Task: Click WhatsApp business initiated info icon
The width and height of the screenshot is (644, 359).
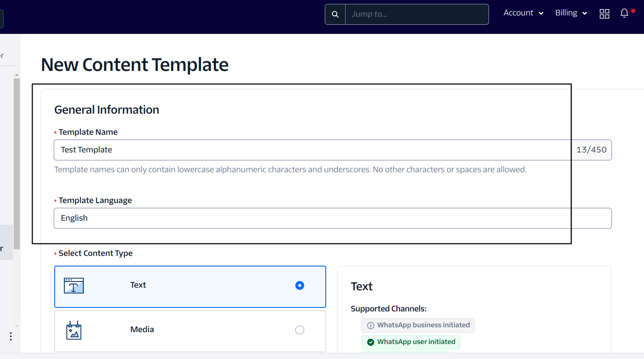Action: [x=371, y=326]
